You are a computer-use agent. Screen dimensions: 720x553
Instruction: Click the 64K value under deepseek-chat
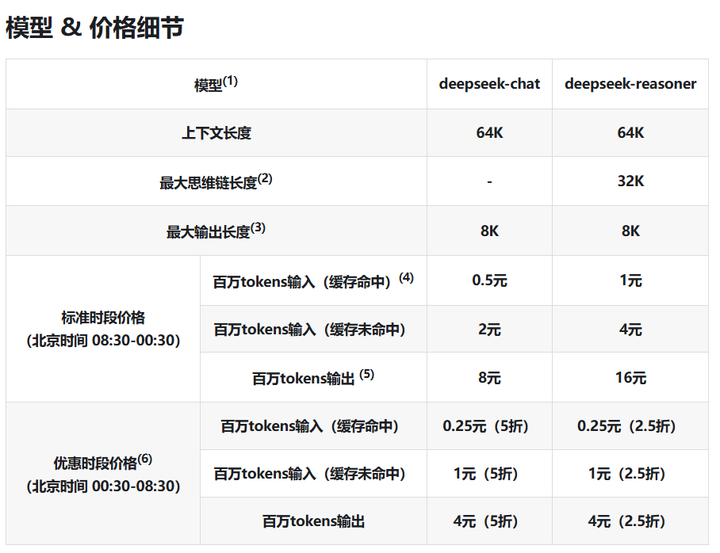489,133
